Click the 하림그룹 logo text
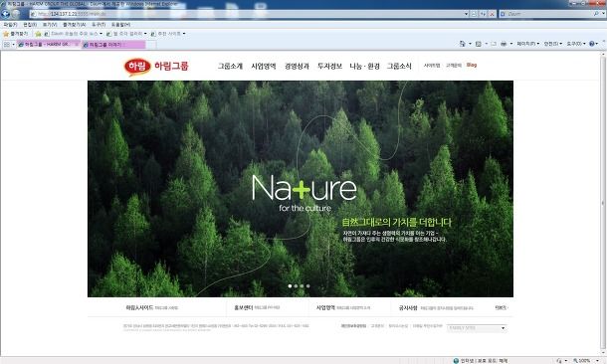The width and height of the screenshot is (607, 364). (x=171, y=67)
